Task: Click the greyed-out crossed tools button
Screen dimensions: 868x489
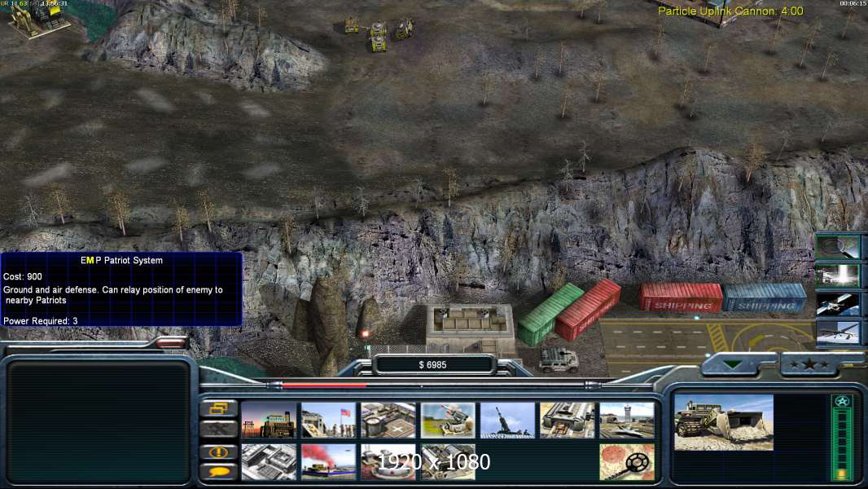Action: pos(219,429)
